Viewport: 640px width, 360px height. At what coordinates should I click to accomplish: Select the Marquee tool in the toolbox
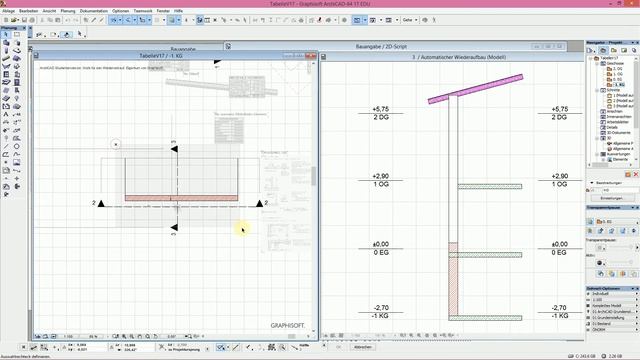pyautogui.click(x=17, y=35)
